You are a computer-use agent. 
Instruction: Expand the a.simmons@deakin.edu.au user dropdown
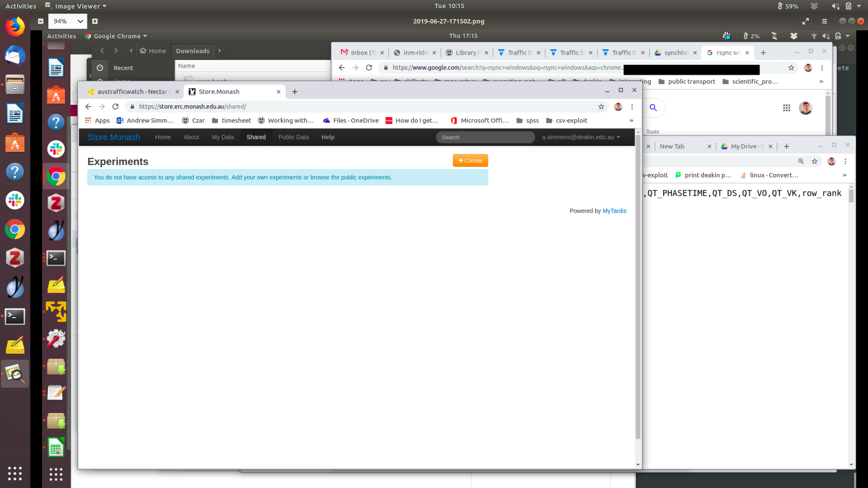[580, 137]
